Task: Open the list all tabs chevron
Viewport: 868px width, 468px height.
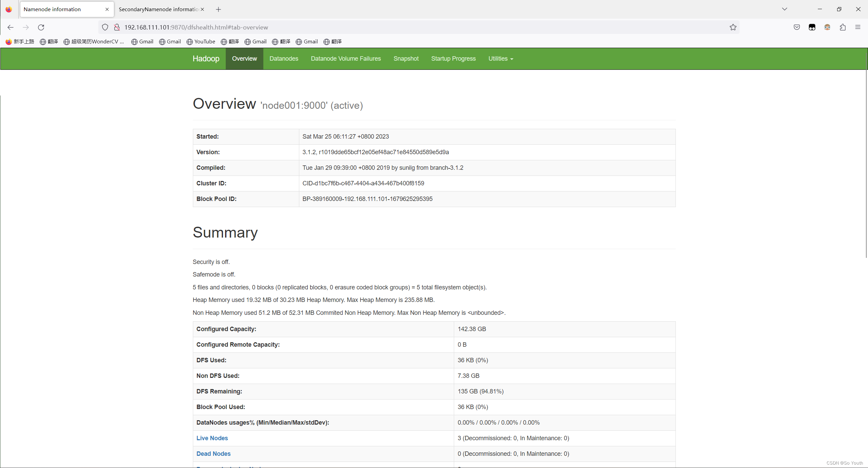Action: [785, 9]
